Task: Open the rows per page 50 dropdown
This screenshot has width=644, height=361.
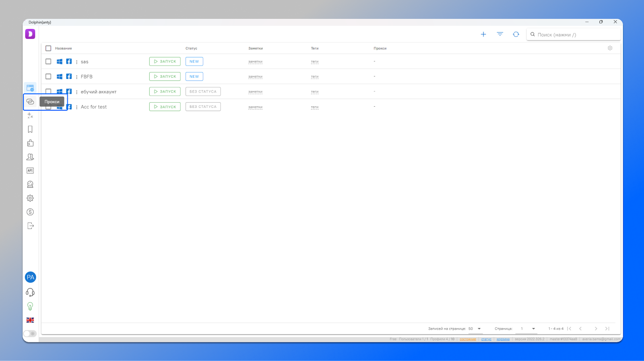Action: (475, 329)
